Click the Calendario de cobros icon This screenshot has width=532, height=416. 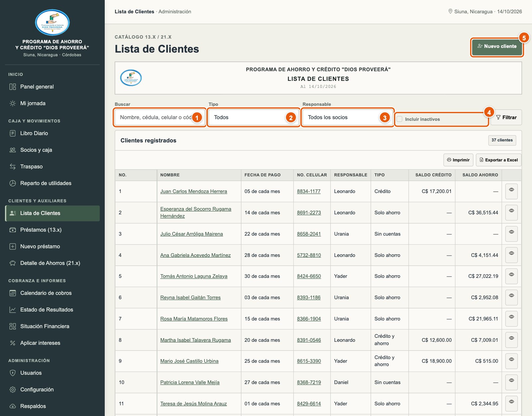[x=13, y=293]
